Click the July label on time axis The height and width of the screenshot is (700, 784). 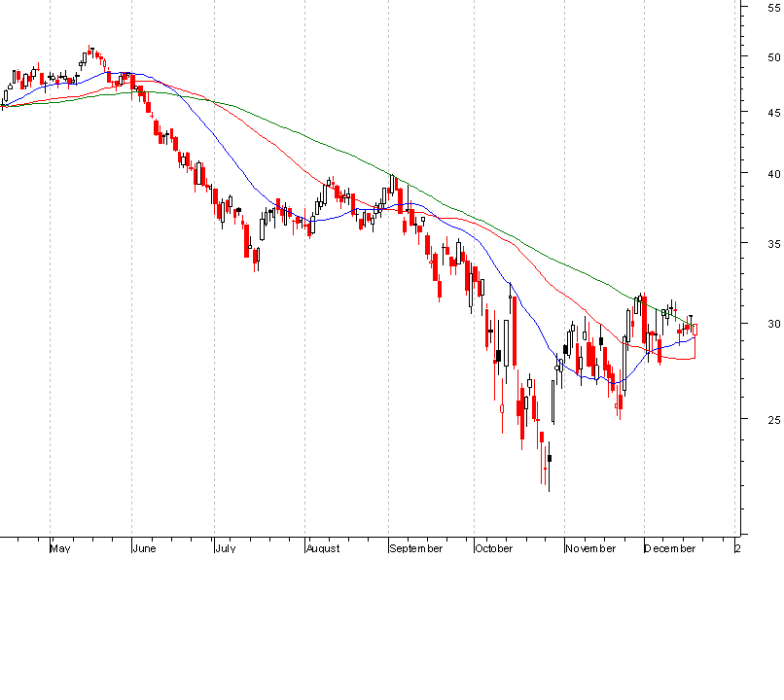click(x=225, y=548)
